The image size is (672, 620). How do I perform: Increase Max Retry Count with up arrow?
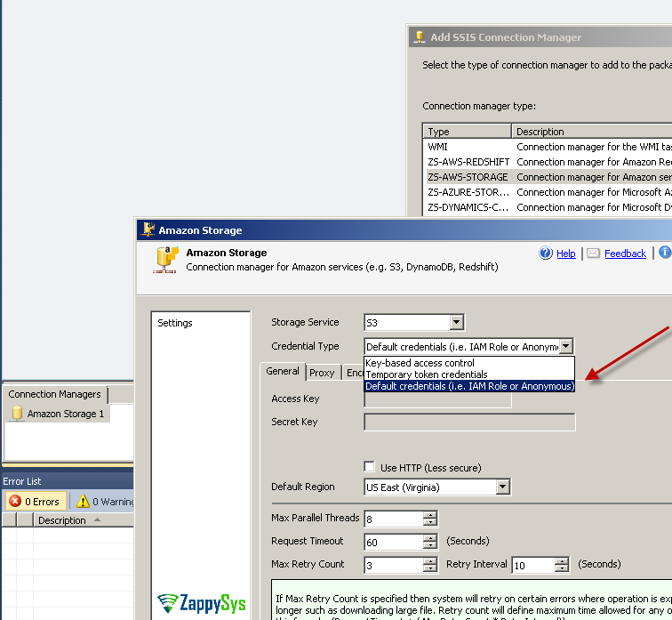[x=430, y=560]
